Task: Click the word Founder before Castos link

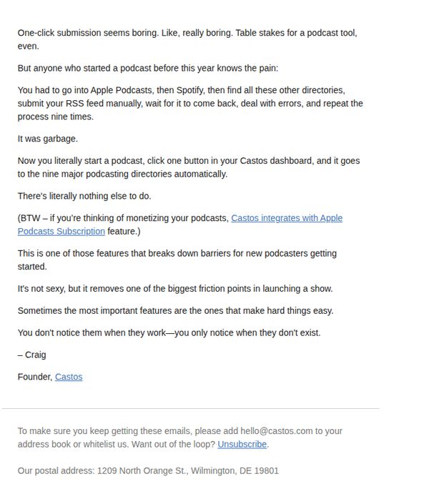Action: tap(35, 377)
